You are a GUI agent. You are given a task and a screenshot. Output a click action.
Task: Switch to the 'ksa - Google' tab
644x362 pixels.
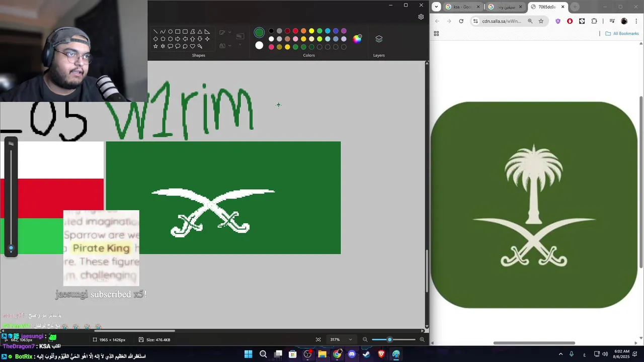click(463, 7)
